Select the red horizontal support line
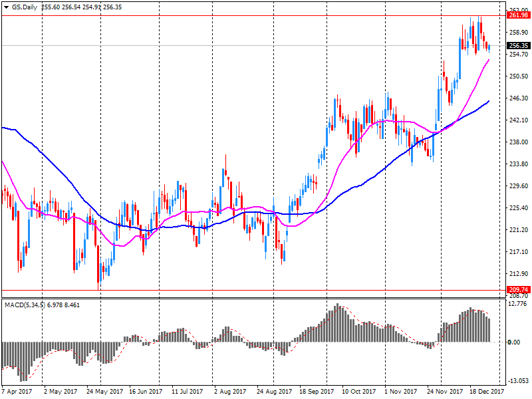The width and height of the screenshot is (532, 399). pyautogui.click(x=253, y=290)
